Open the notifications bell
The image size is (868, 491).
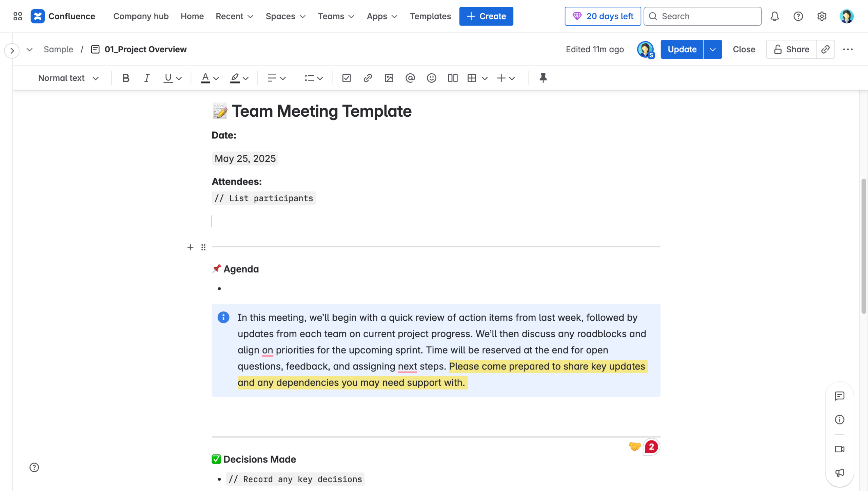[x=774, y=16]
